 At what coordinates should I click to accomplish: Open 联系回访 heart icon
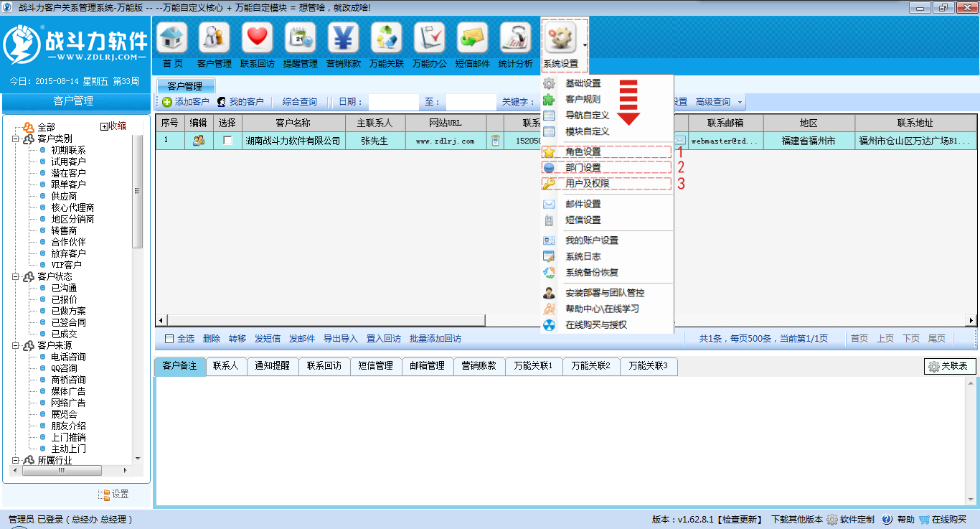pos(258,38)
